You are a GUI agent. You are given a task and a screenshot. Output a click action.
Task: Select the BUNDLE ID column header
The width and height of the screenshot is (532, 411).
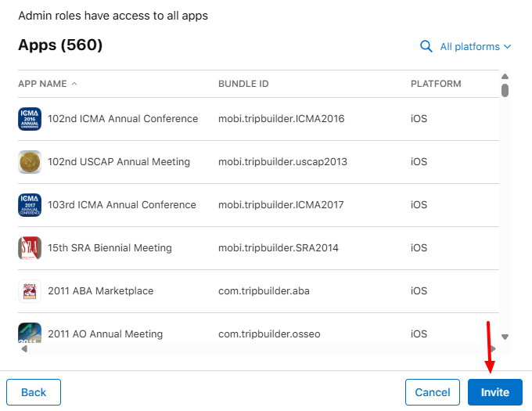243,84
